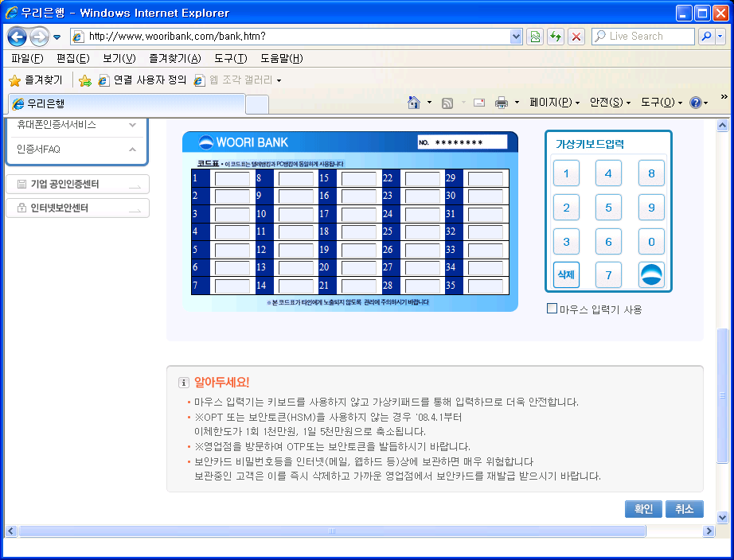Click the 확인 confirm button
The image size is (734, 560).
[644, 509]
